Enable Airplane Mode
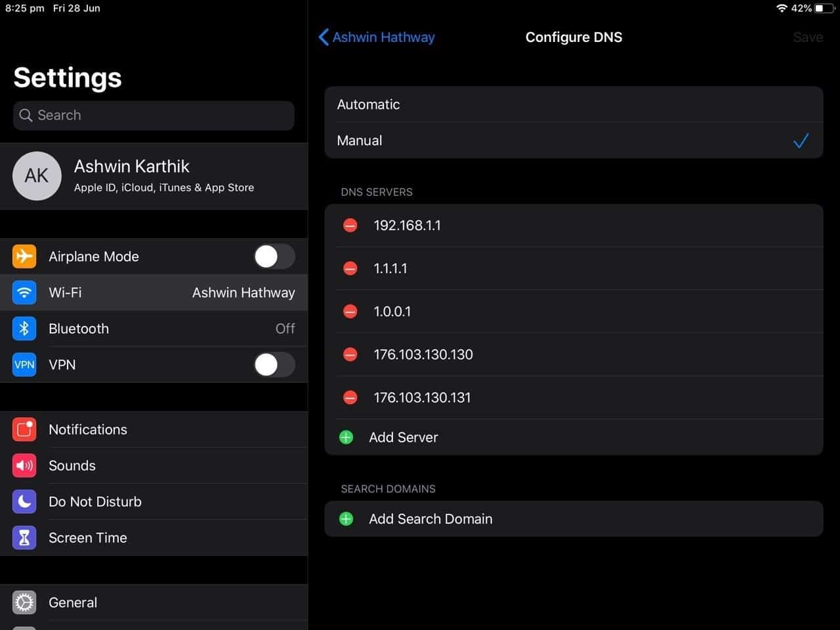 (x=274, y=257)
